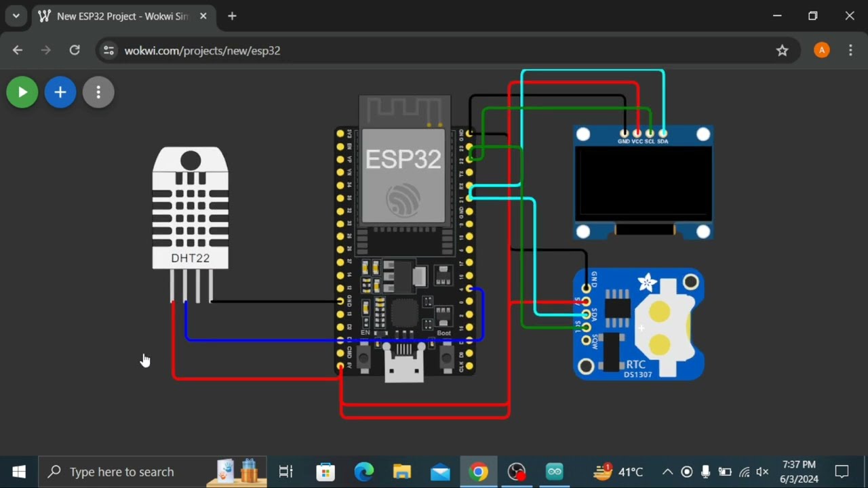Click the SDA pin on the OLED display
The height and width of the screenshot is (488, 868).
coord(663,134)
